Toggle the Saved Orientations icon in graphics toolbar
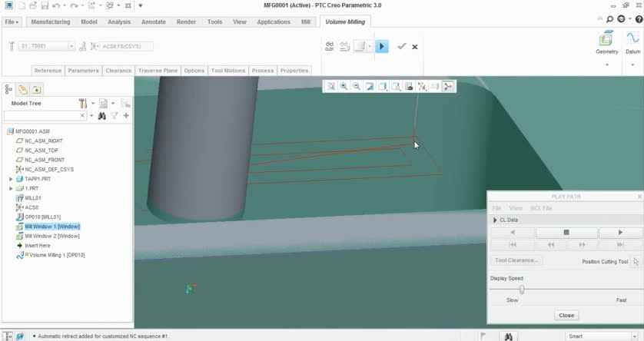644x341 pixels. click(396, 86)
